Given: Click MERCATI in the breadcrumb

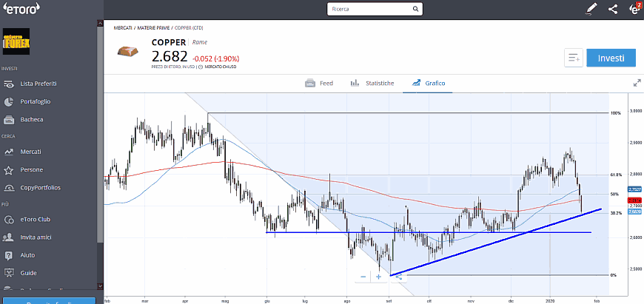Looking at the screenshot, I should pyautogui.click(x=123, y=27).
